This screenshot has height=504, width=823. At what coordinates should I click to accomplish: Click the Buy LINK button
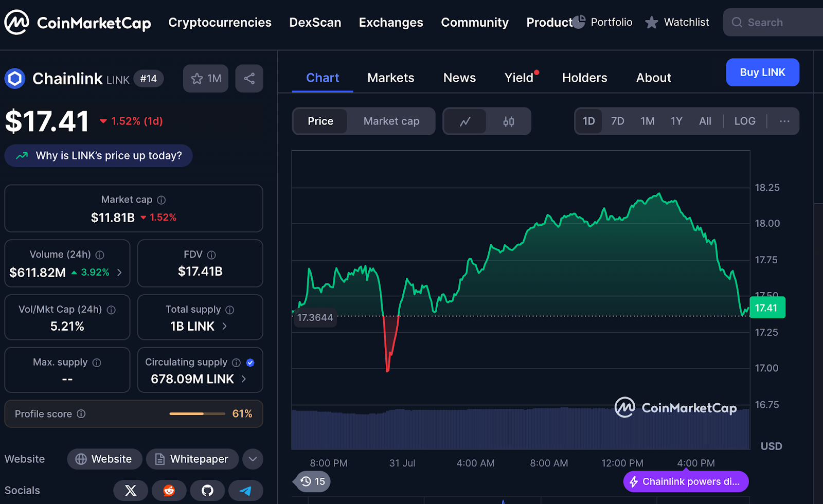click(762, 73)
